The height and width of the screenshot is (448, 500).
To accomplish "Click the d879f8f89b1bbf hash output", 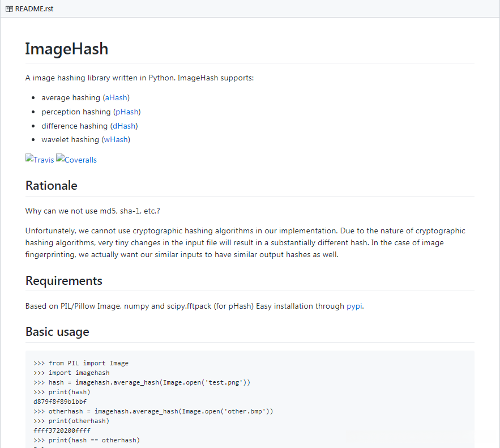I will point(60,402).
